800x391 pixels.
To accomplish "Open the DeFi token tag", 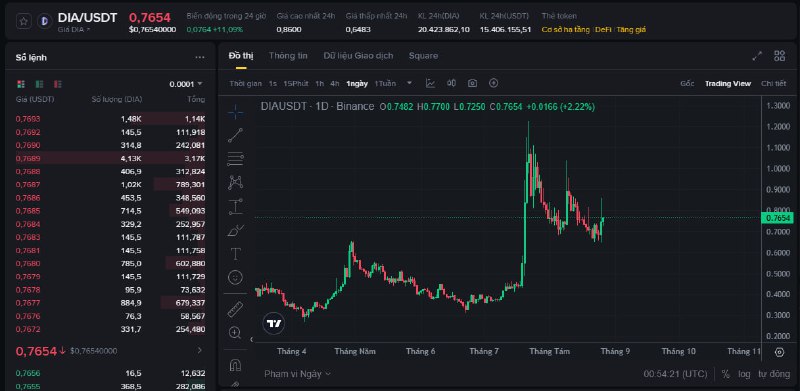I will (603, 30).
